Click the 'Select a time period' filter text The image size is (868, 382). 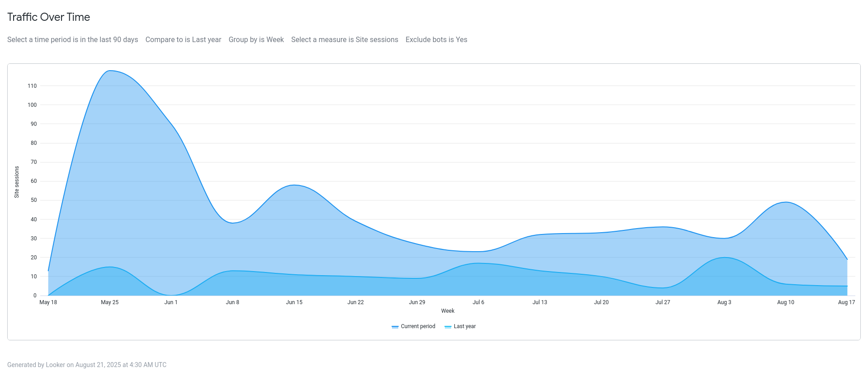coord(72,40)
